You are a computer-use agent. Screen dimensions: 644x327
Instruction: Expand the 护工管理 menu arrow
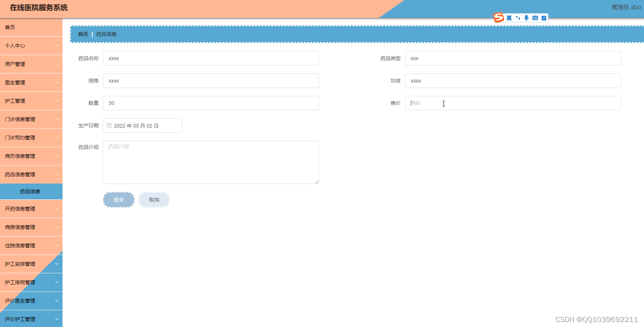[x=57, y=101]
